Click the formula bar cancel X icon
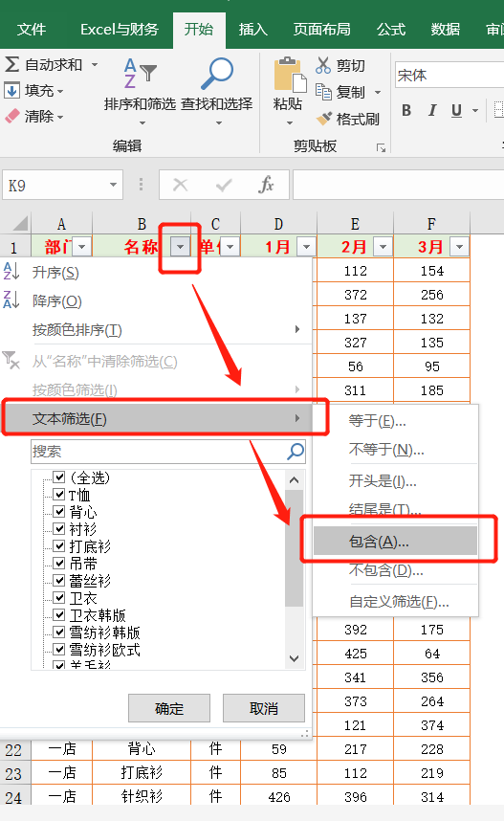Image resolution: width=504 pixels, height=821 pixels. (x=180, y=185)
